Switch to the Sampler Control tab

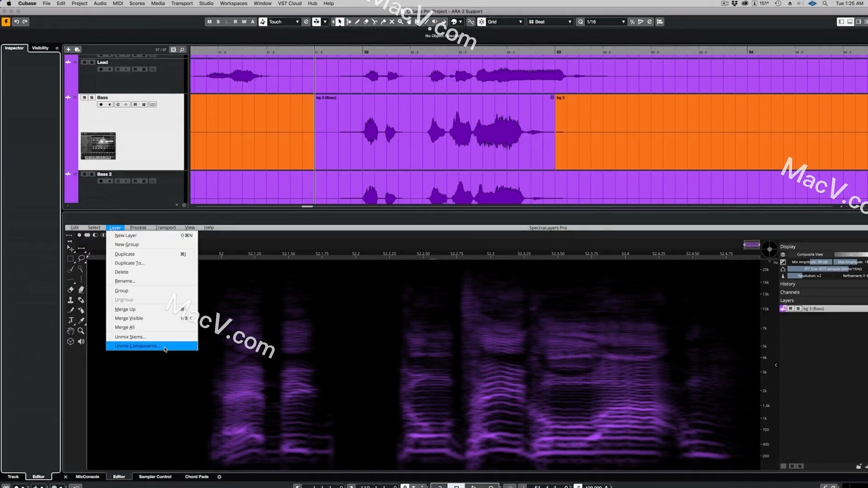point(155,477)
